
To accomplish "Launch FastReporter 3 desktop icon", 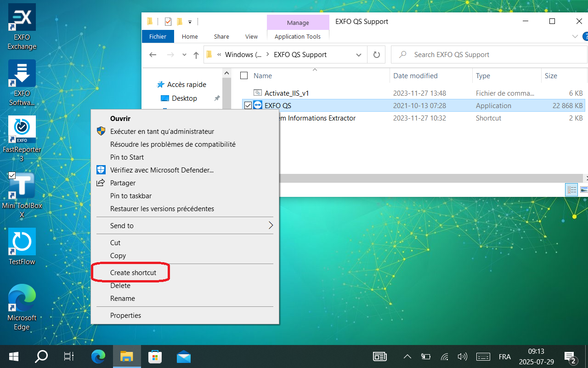I will pyautogui.click(x=22, y=139).
